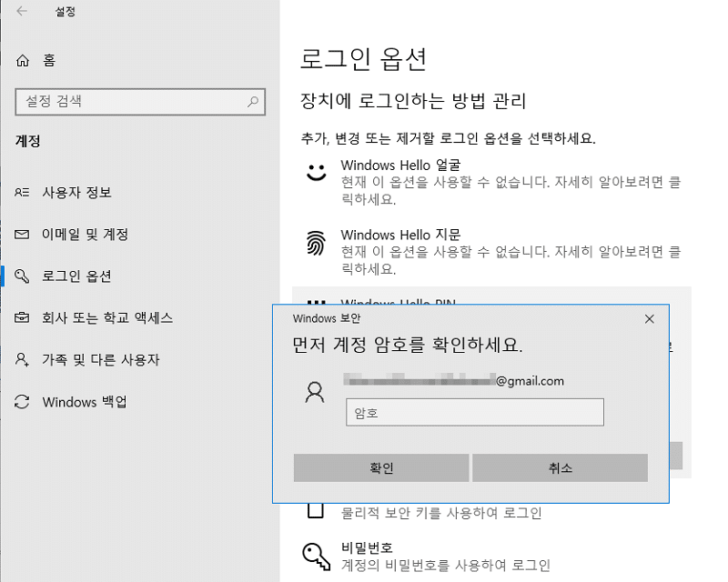This screenshot has width=728, height=582.
Task: Click the 확인 button
Action: (x=381, y=467)
